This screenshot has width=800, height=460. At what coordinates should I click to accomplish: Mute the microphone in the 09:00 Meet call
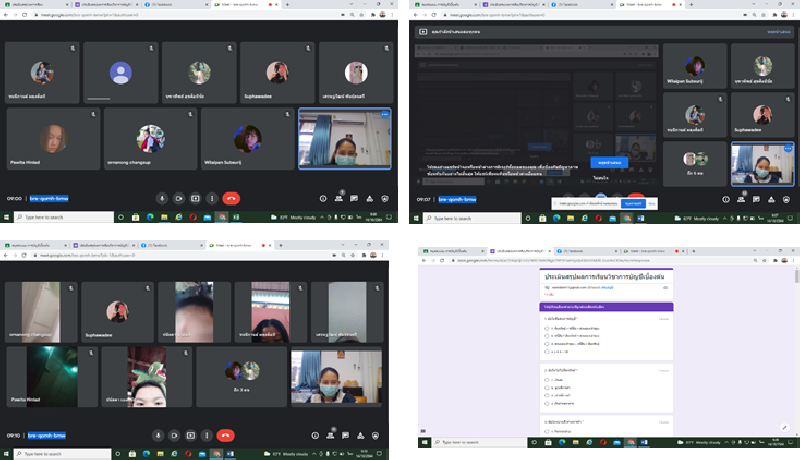pyautogui.click(x=162, y=198)
